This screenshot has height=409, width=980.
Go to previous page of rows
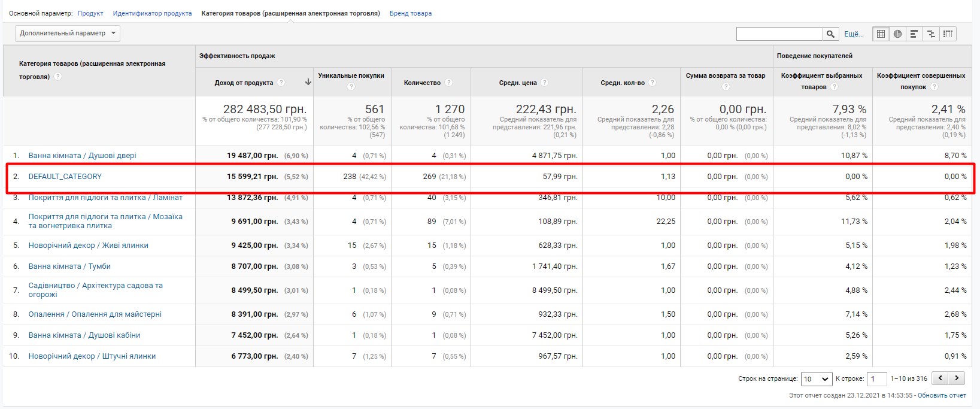click(941, 378)
